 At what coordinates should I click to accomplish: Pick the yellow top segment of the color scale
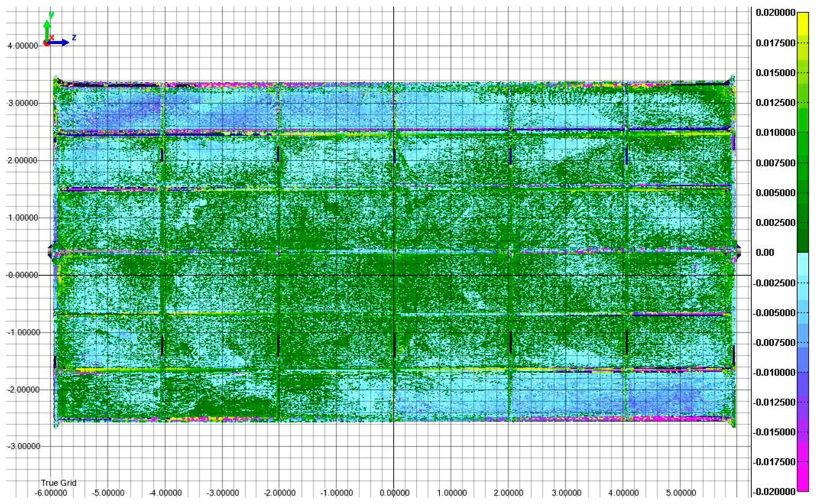pyautogui.click(x=803, y=23)
